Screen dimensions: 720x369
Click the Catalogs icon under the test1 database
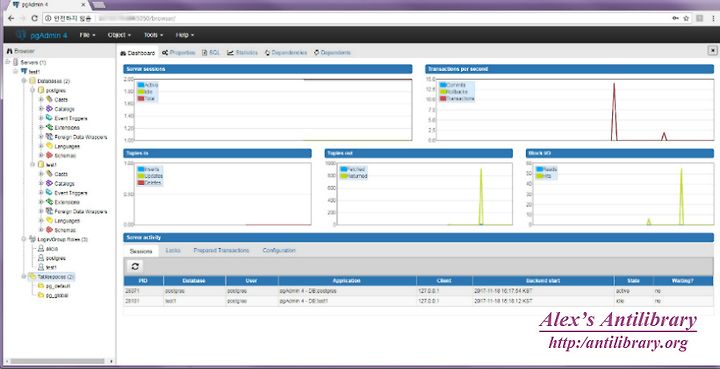[x=50, y=183]
